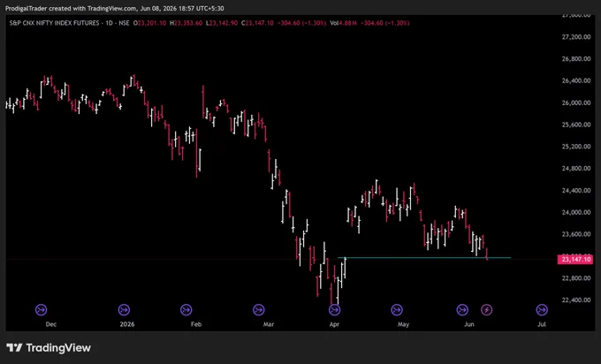Viewport: 601px width, 364px height.
Task: Click the Feb label on time axis
Action: [196, 324]
